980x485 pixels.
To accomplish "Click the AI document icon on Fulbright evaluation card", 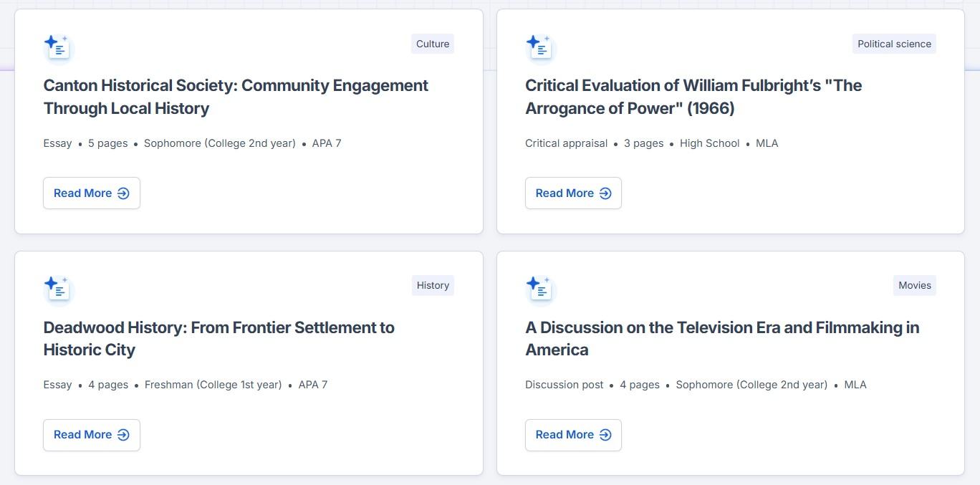I will pos(539,47).
